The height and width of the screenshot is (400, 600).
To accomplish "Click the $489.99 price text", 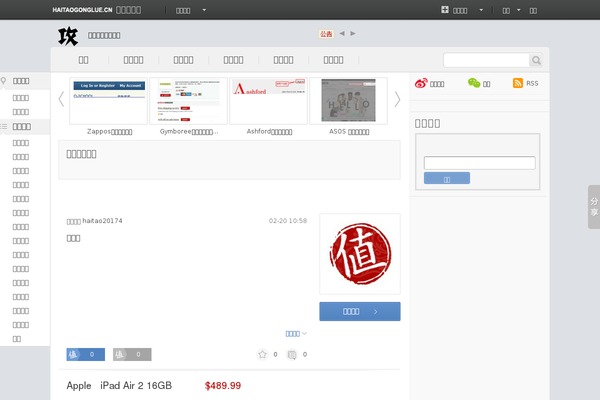I will pos(223,385).
